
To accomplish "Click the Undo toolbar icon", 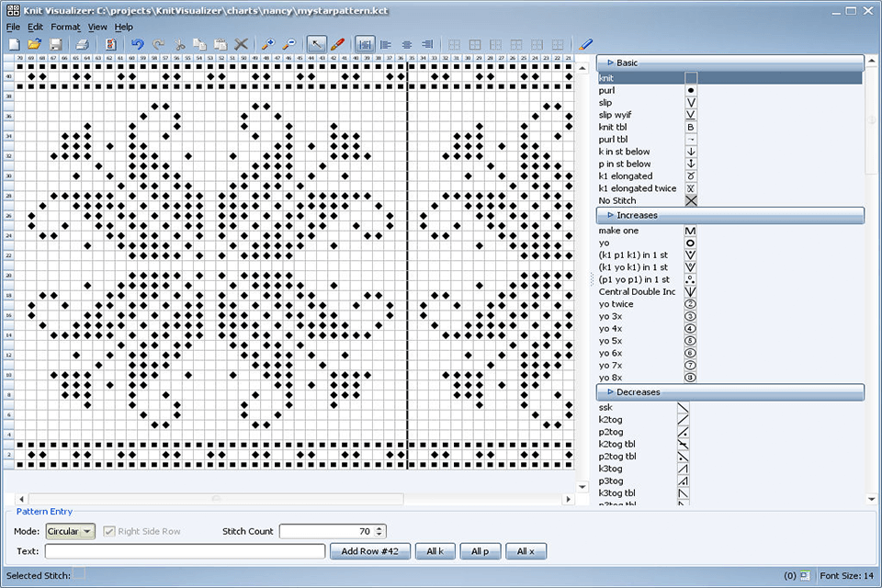I will pos(137,43).
